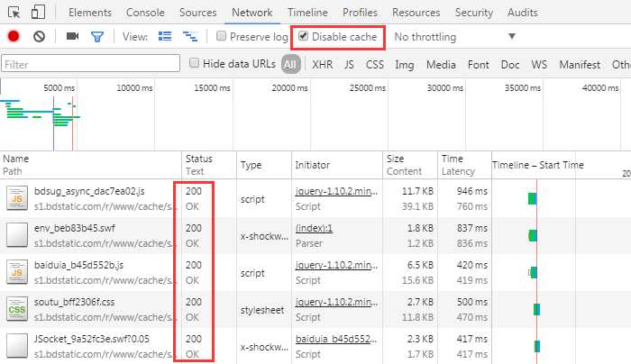Filter requests by CSS type
Screen dimensions: 631x364
[375, 64]
